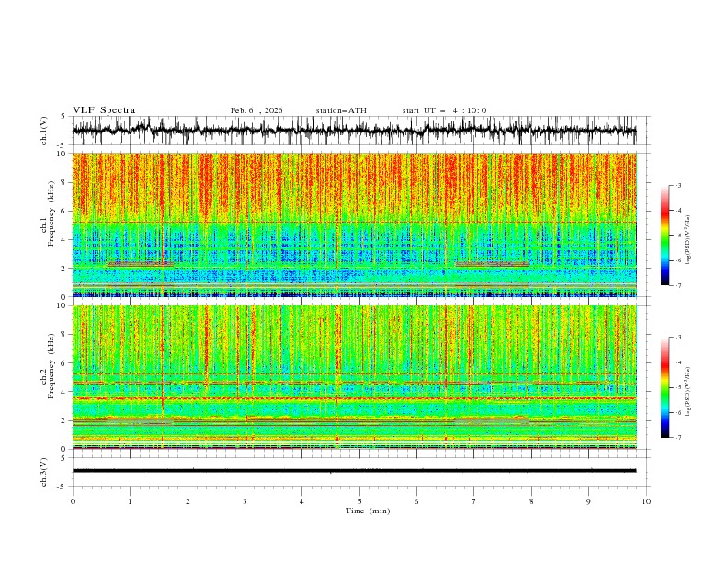Click the '2' kHz tick on ch.1 spectrogram
This screenshot has height=563, width=728.
pyautogui.click(x=65, y=269)
